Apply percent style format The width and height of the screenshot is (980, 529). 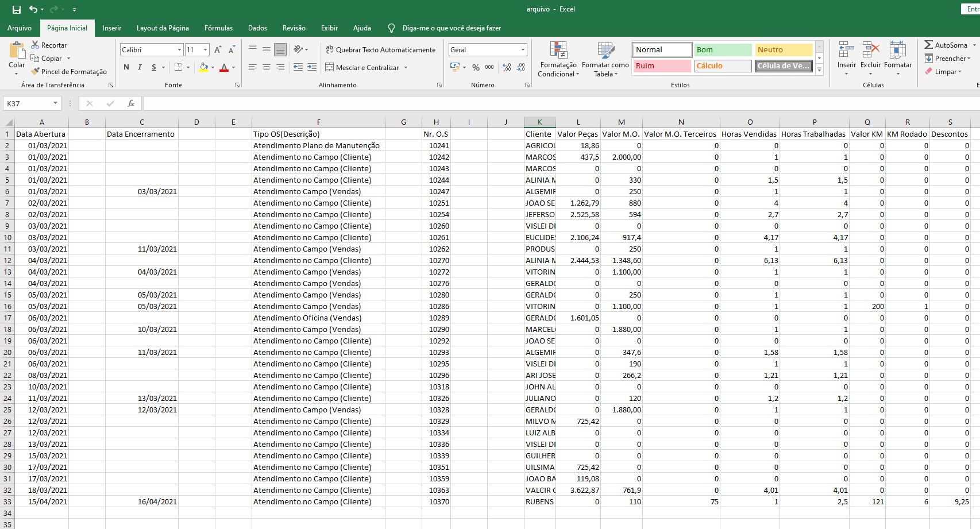click(476, 67)
